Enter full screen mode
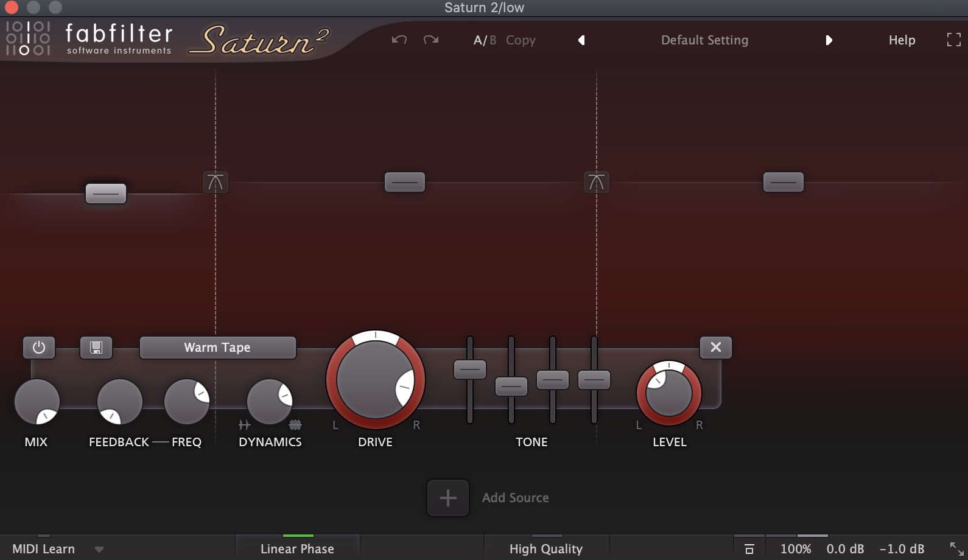Image resolution: width=968 pixels, height=560 pixels. point(954,40)
